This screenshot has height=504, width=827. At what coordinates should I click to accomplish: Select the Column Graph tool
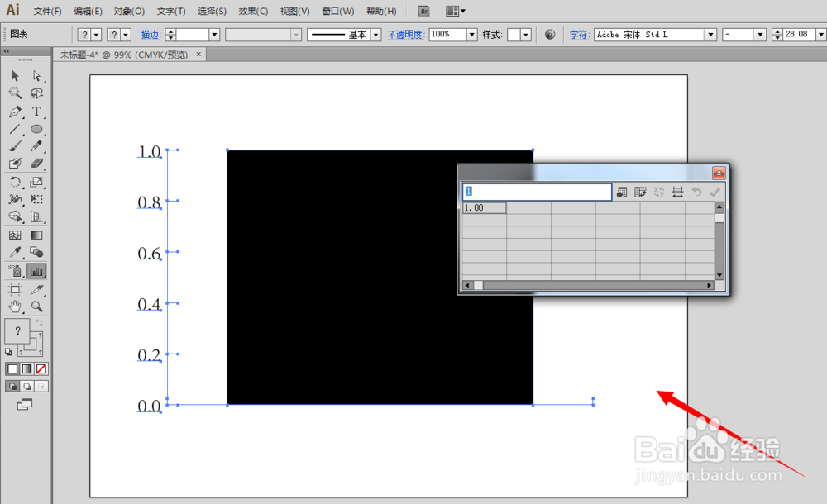36,271
